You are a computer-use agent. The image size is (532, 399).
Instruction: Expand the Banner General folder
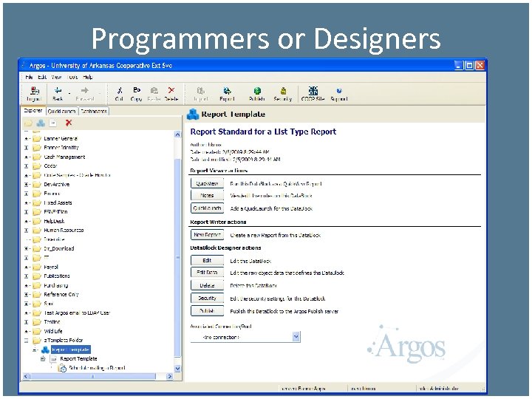pos(27,138)
